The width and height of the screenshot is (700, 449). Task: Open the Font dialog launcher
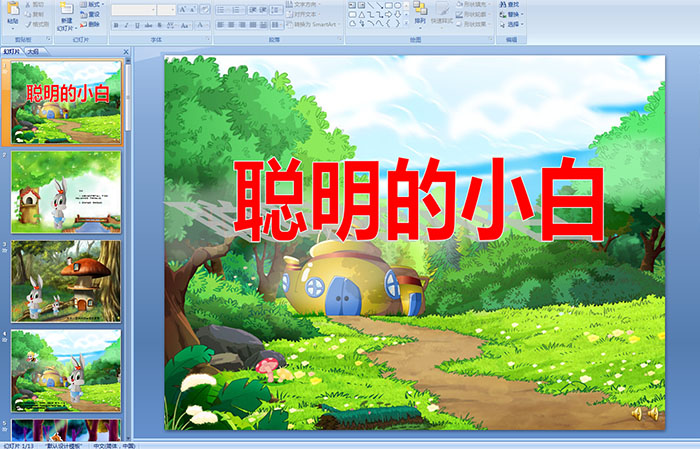[208, 39]
